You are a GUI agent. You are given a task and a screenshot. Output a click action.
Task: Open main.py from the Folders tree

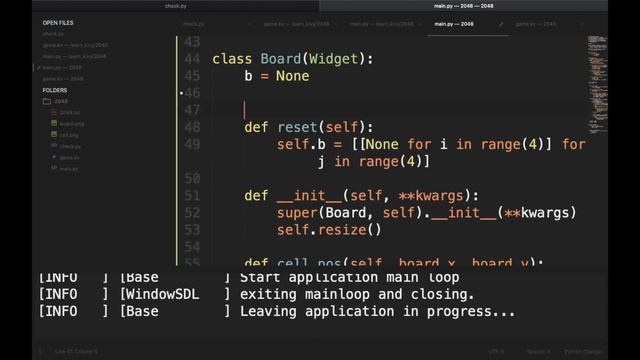tap(69, 169)
